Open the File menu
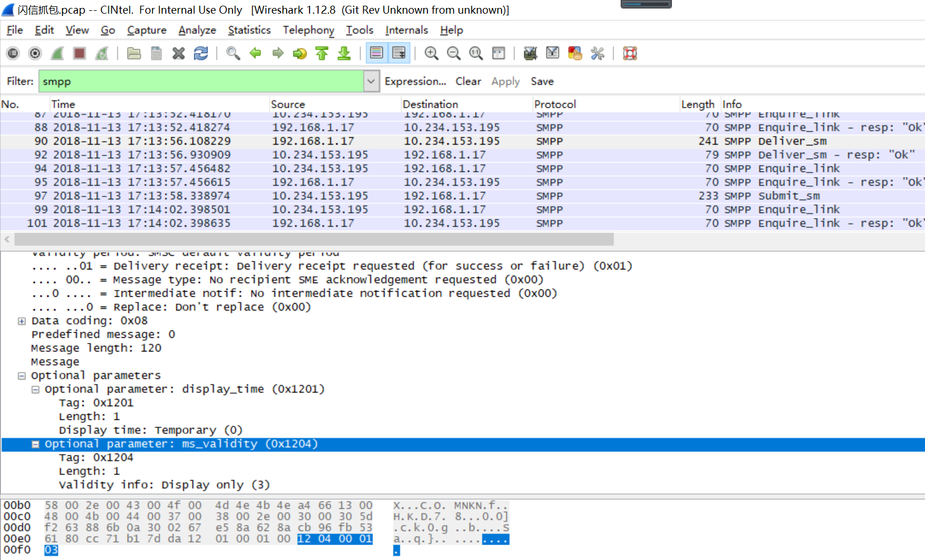 15,30
